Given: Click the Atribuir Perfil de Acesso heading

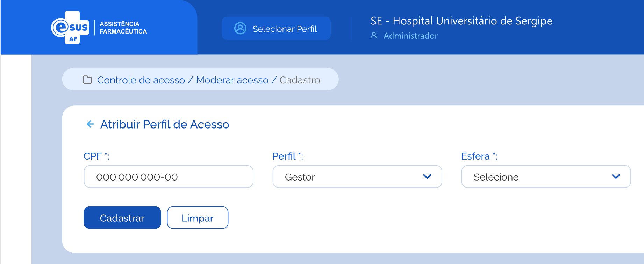Looking at the screenshot, I should (x=165, y=124).
